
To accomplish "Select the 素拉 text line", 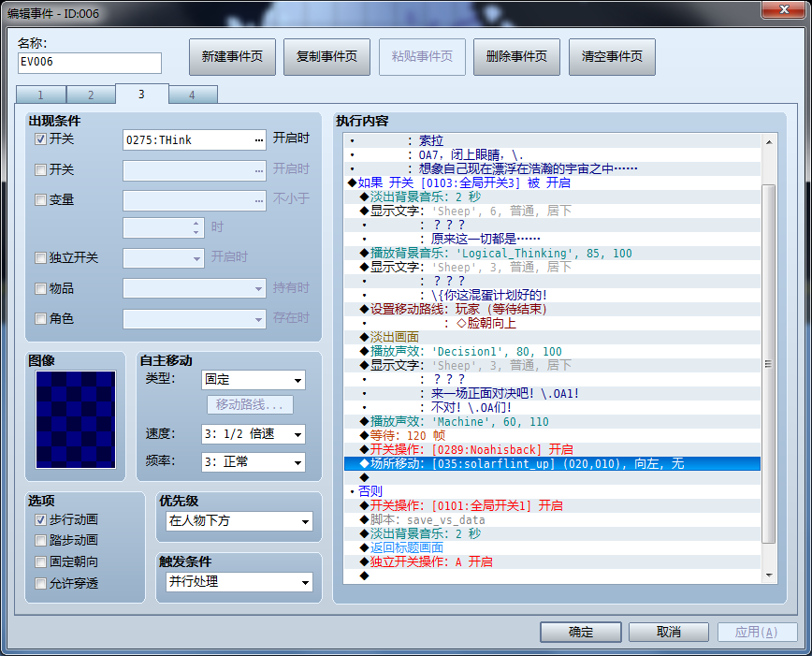I will 552,140.
